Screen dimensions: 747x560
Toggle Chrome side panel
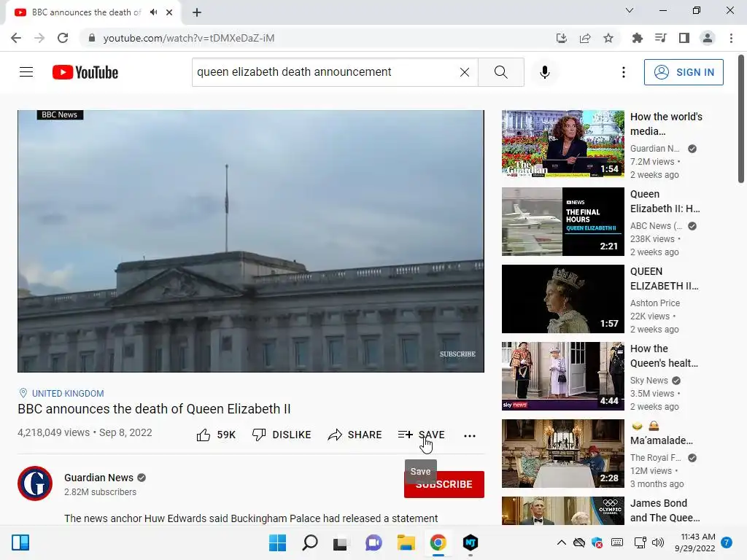[684, 38]
